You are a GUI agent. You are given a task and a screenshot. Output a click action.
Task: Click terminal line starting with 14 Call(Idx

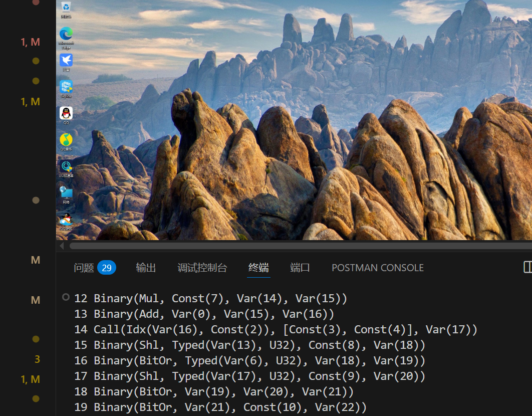click(276, 329)
